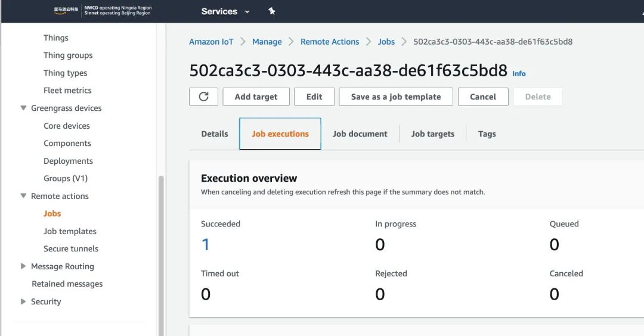This screenshot has width=644, height=336.
Task: Click the refresh icon button
Action: tap(203, 97)
